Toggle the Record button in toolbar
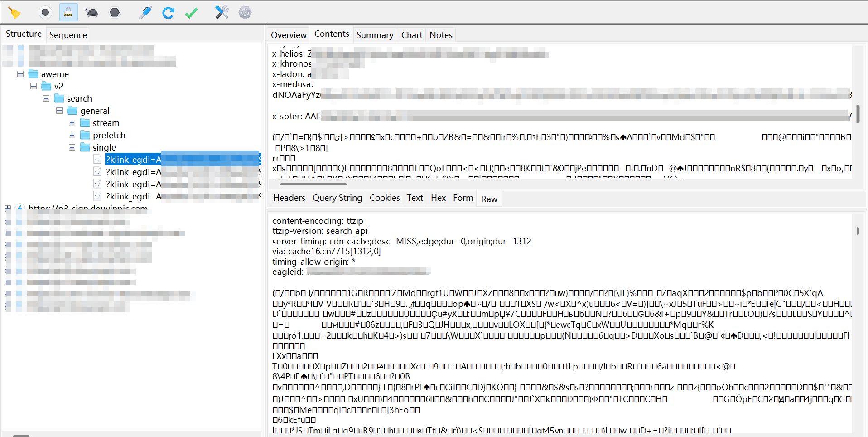This screenshot has height=437, width=868. click(x=45, y=13)
